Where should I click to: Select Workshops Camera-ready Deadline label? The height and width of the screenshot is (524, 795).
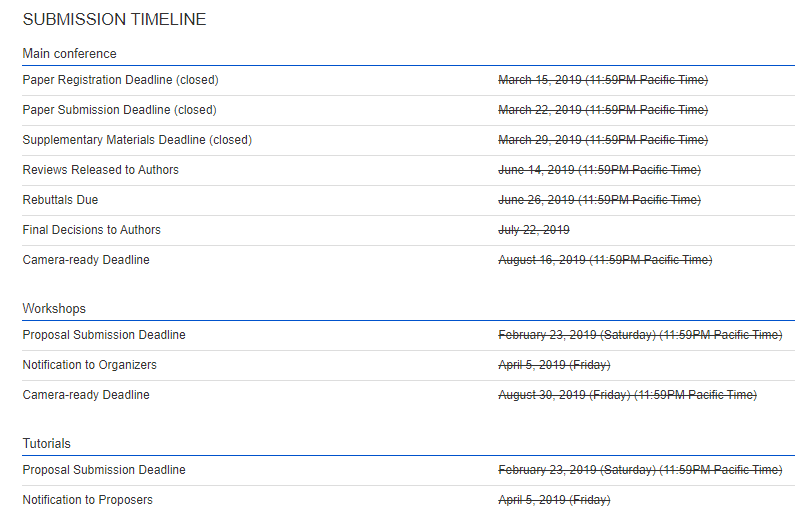click(x=86, y=395)
